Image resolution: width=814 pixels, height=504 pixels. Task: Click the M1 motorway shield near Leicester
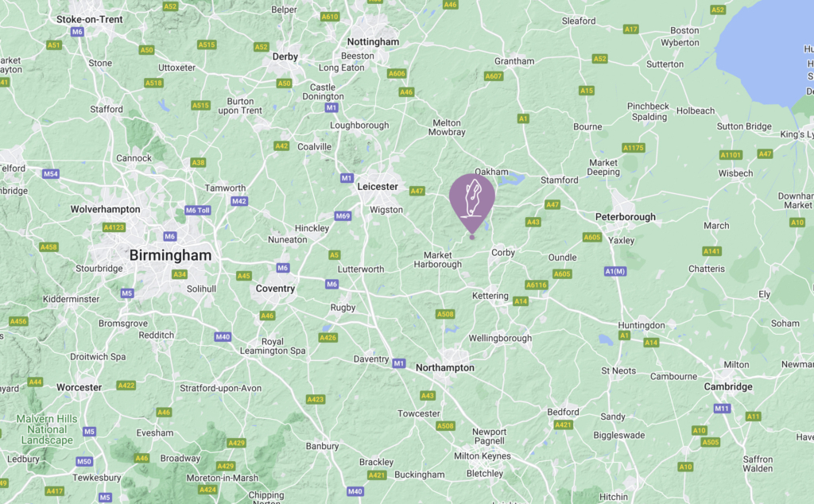(347, 178)
